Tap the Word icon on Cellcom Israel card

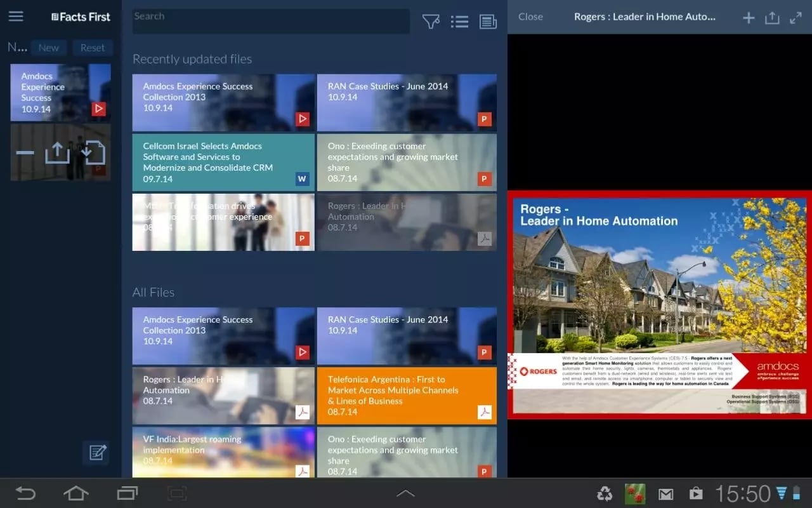pos(302,178)
